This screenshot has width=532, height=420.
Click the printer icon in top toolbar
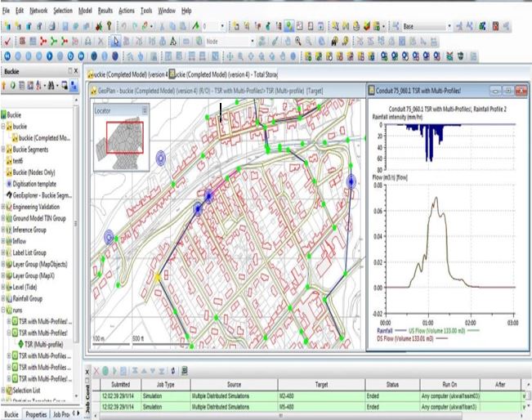[51, 26]
